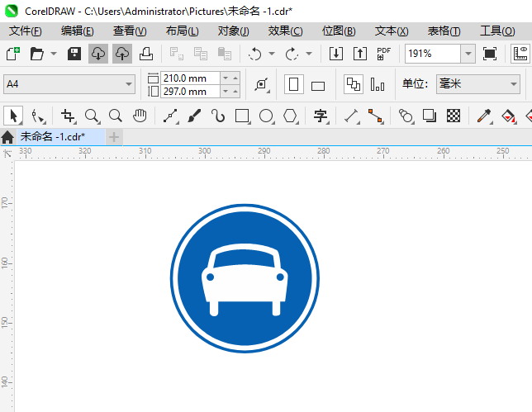Click the page width field showing 210.0 mm
Viewport: 532px width, 412px height.
click(190, 78)
